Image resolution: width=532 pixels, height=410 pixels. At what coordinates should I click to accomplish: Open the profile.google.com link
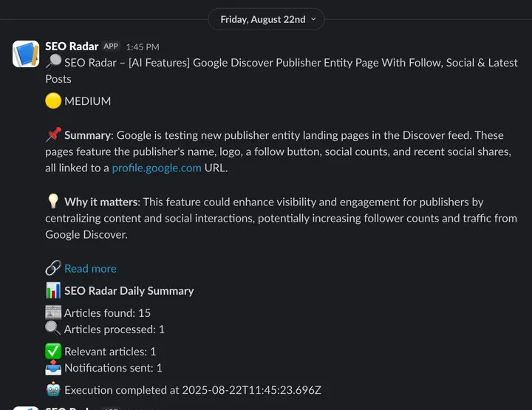pos(157,168)
